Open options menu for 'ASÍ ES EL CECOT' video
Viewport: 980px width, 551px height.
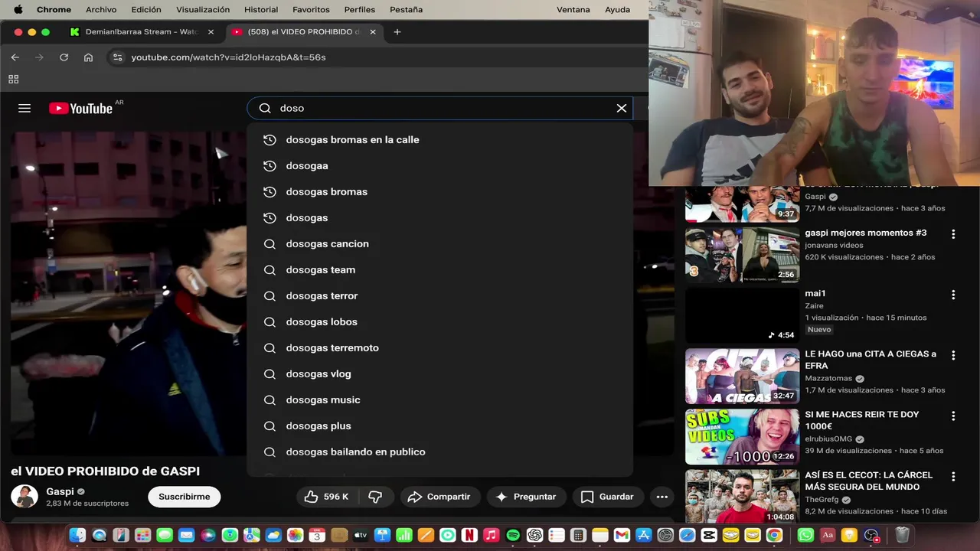point(953,476)
